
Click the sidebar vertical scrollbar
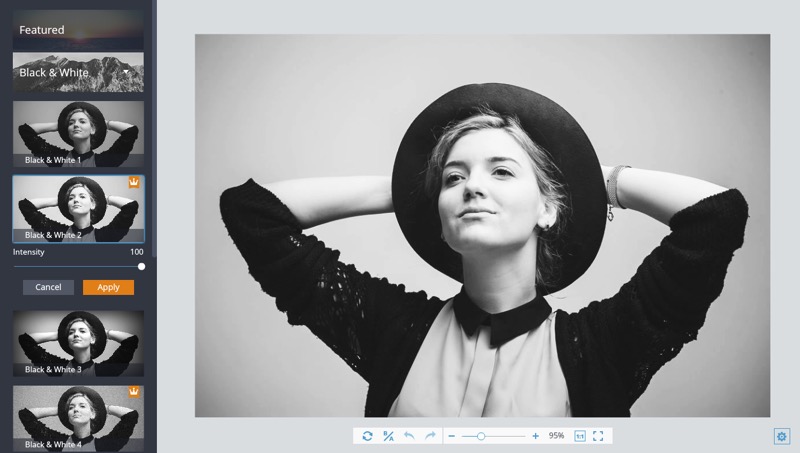[154, 128]
